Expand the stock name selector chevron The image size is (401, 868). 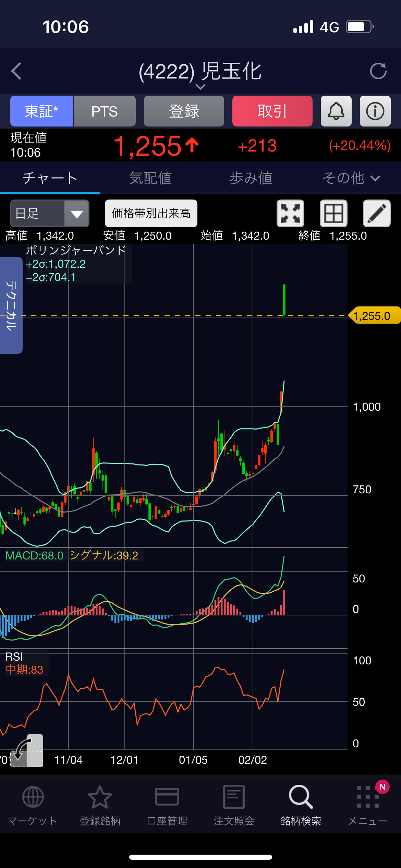(x=200, y=87)
